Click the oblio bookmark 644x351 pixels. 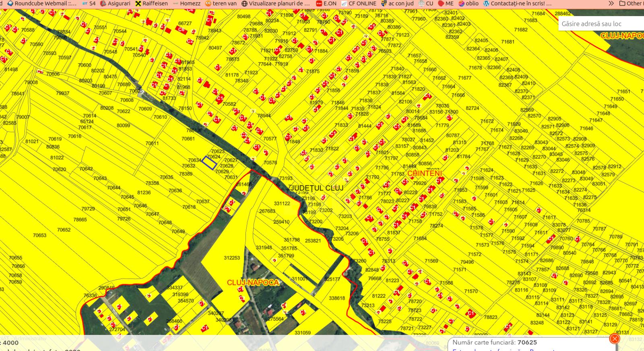click(469, 3)
